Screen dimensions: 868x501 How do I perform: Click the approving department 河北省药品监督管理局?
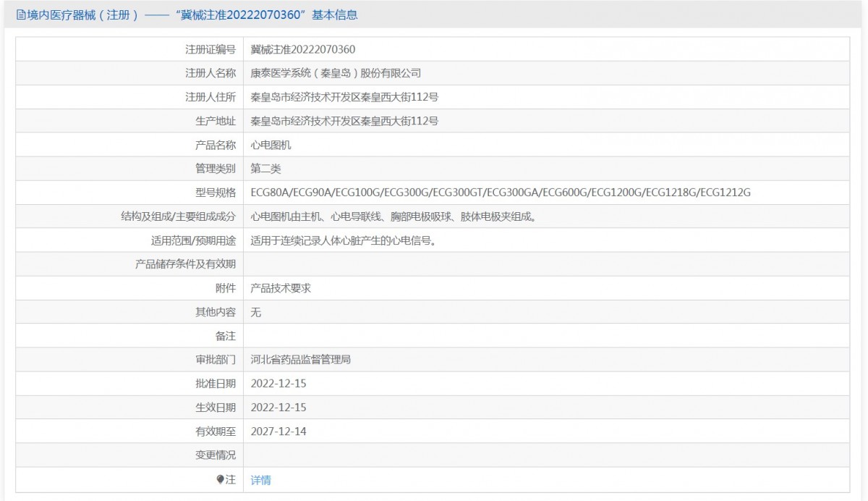coord(301,360)
